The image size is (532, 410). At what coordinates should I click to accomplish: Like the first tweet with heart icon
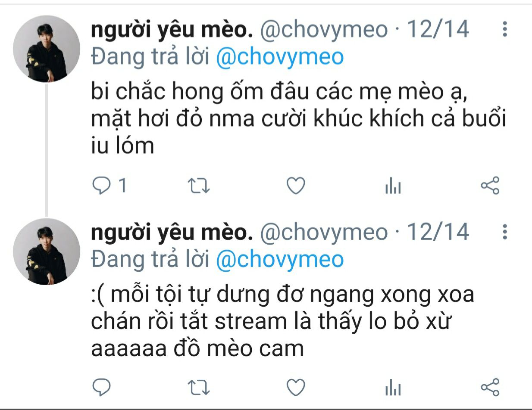(x=296, y=186)
